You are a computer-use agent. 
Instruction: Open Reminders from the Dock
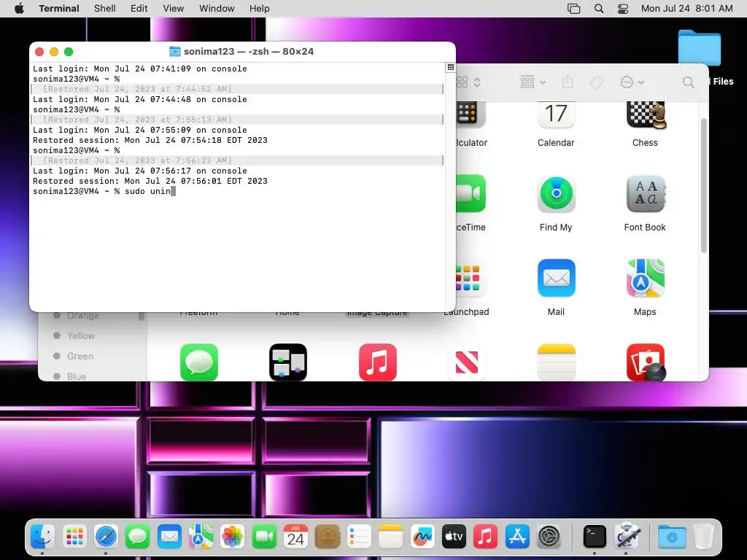tap(359, 537)
